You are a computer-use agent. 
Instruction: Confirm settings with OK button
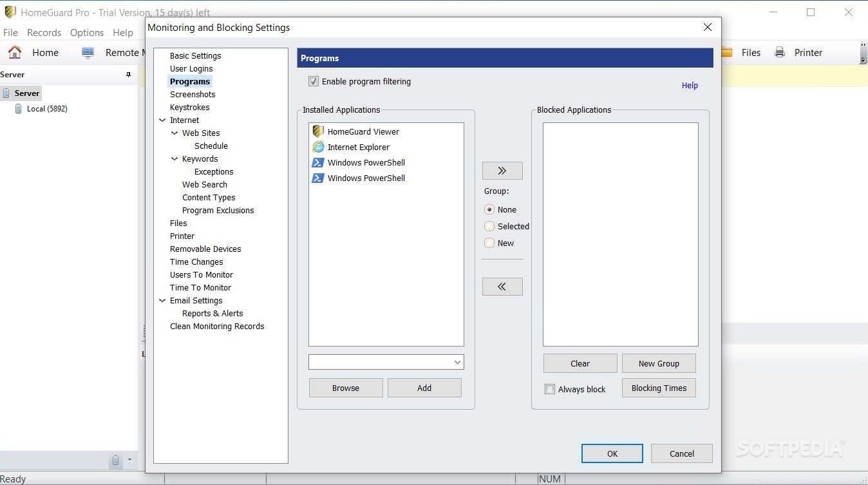click(x=612, y=453)
